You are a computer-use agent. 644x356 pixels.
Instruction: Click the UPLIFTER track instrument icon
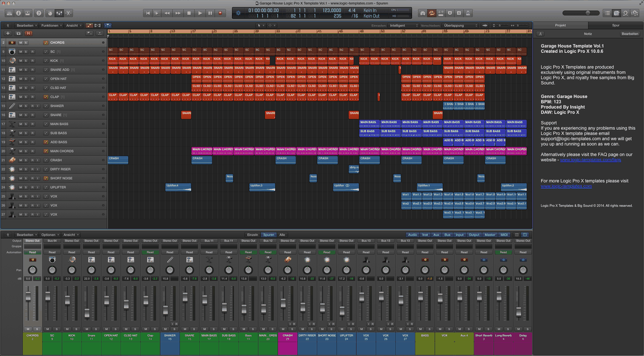pos(12,187)
